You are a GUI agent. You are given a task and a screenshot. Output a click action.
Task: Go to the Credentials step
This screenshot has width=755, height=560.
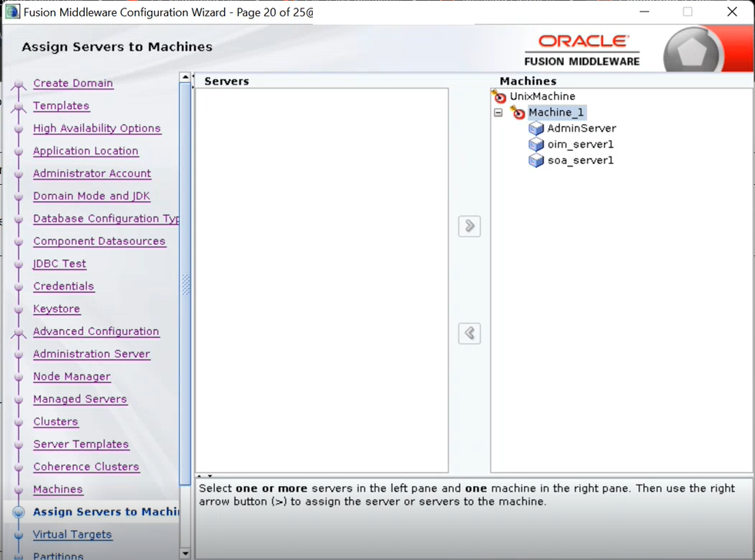63,287
